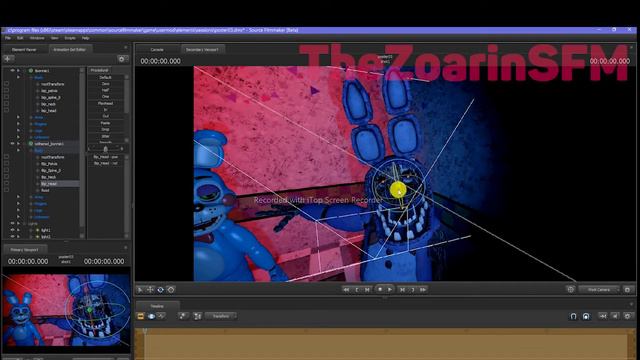Open the Scripts menu
This screenshot has height=360, width=640.
pos(70,38)
